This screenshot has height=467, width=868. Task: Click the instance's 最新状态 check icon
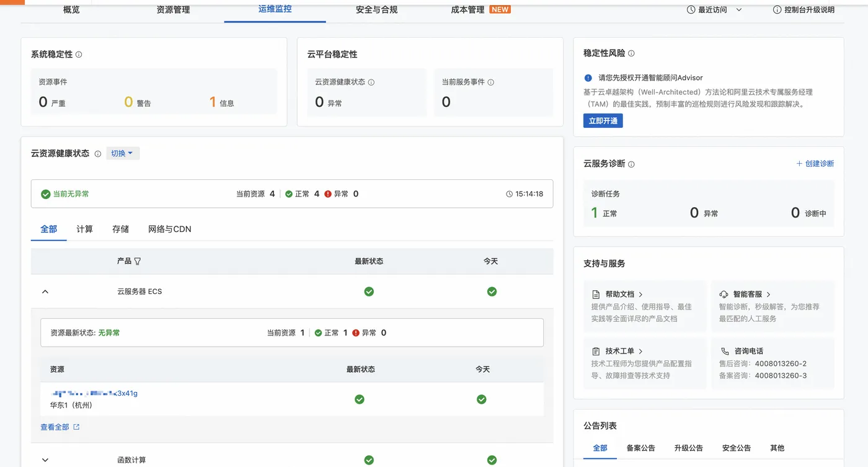(360, 399)
